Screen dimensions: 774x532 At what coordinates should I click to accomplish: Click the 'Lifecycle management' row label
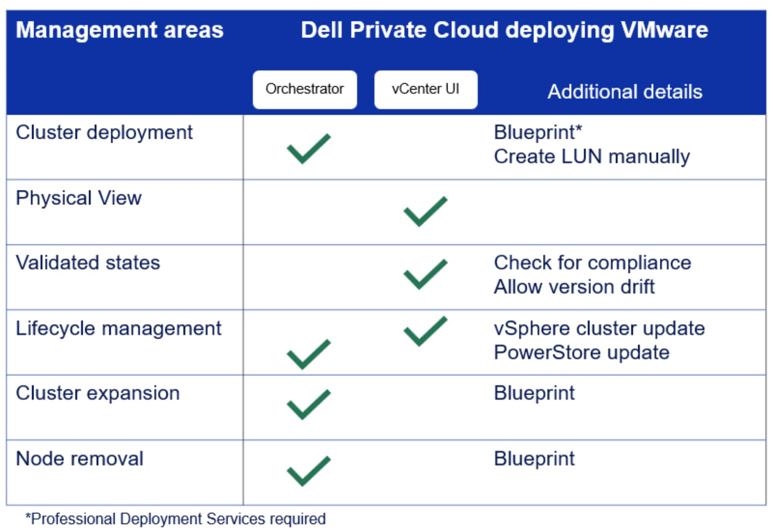click(x=119, y=329)
